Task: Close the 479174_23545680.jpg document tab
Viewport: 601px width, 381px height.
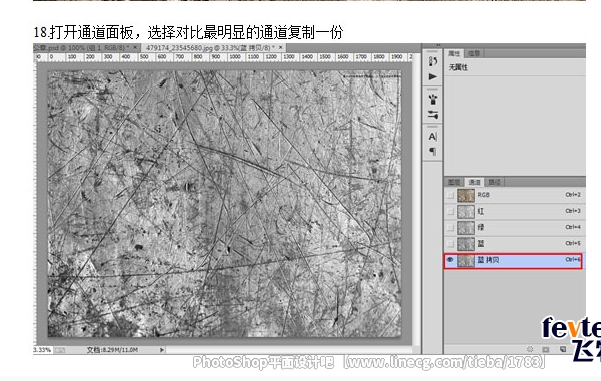Action: 281,48
